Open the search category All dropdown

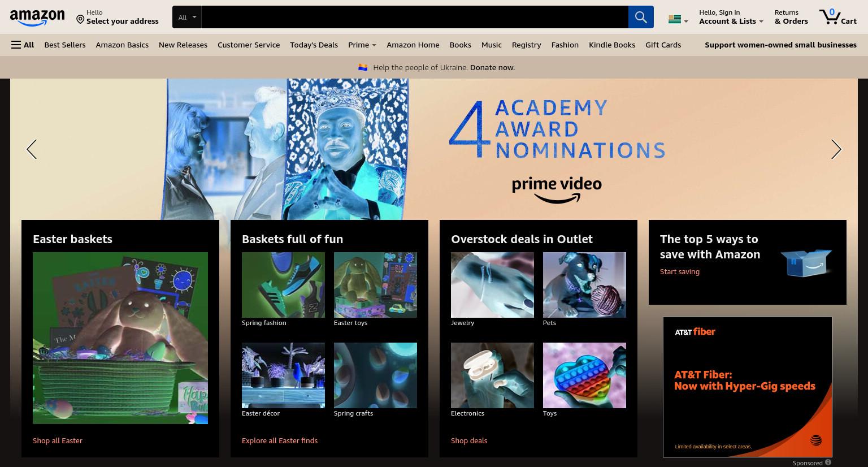[187, 17]
